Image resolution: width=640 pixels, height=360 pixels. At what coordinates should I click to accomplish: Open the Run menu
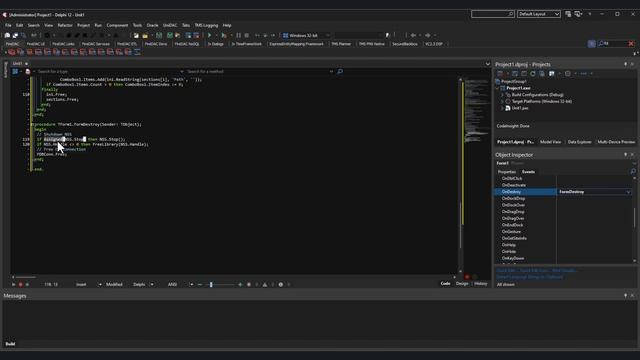pyautogui.click(x=98, y=25)
